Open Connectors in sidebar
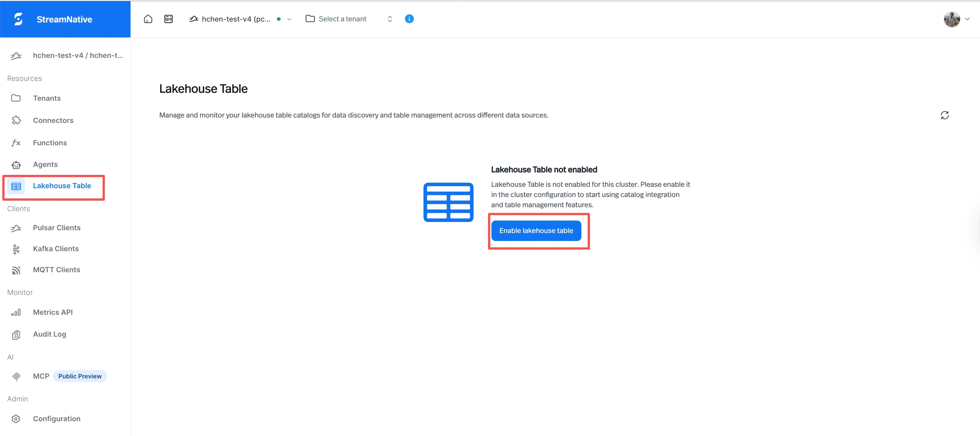The image size is (980, 436). point(53,120)
